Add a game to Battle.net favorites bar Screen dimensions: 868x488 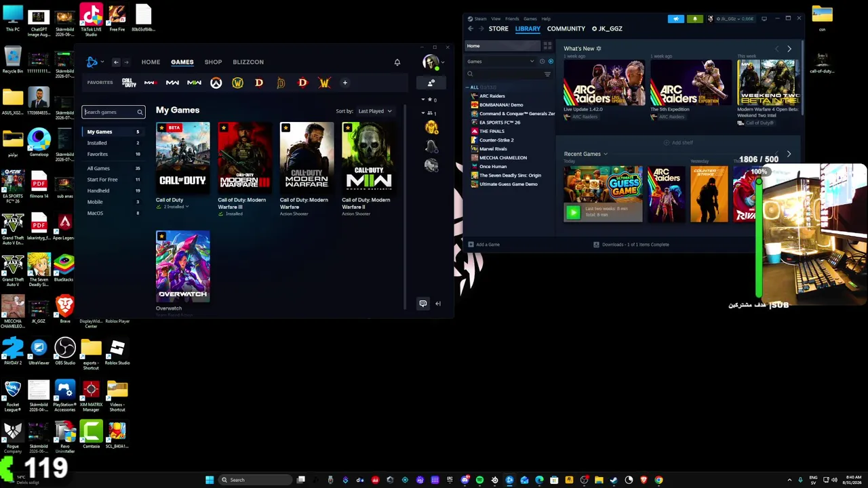[344, 83]
